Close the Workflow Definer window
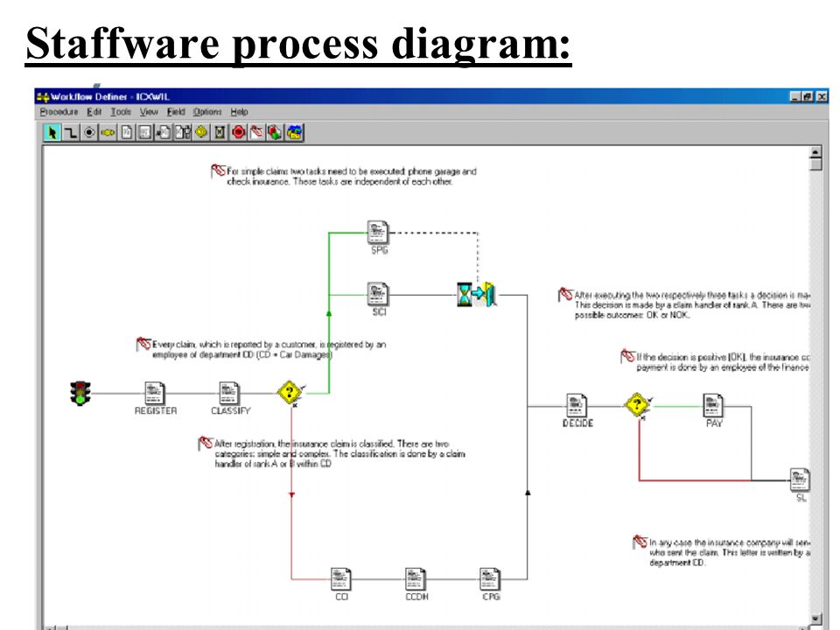Image resolution: width=840 pixels, height=630 pixels. (x=822, y=97)
